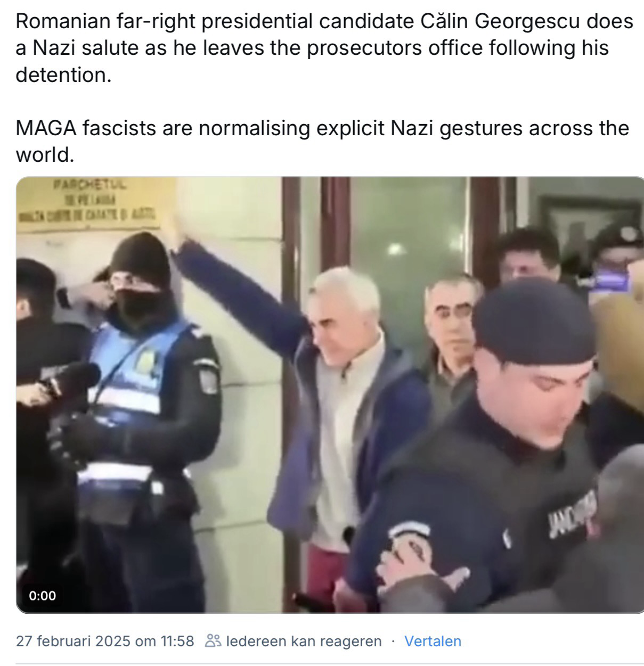Click the PARCHETUL wall sign in the video
Viewport: 644px width, 666px height.
[x=88, y=203]
